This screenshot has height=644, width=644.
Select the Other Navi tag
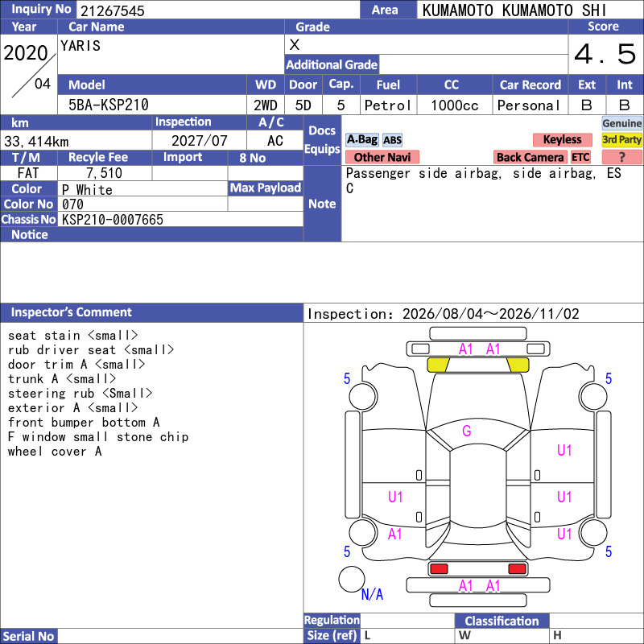382,157
